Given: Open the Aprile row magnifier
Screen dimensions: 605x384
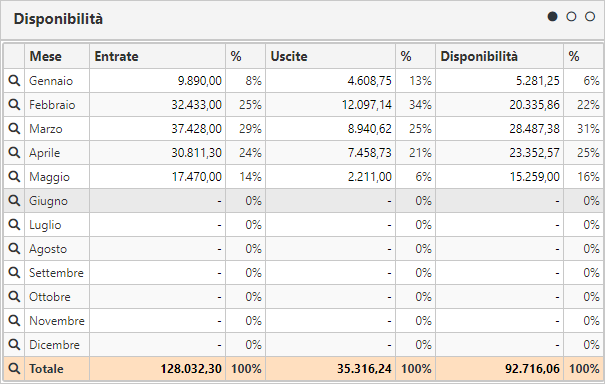Looking at the screenshot, I should (14, 153).
